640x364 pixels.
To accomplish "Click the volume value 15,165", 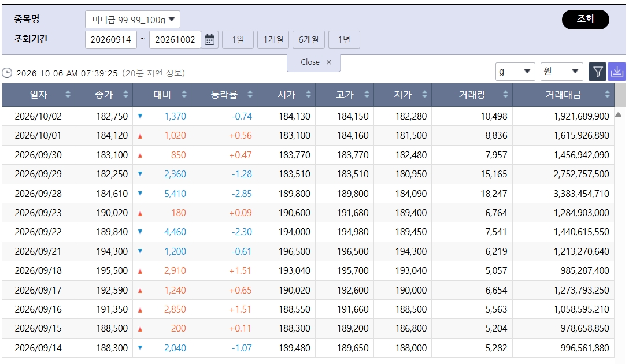I will coord(494,174).
